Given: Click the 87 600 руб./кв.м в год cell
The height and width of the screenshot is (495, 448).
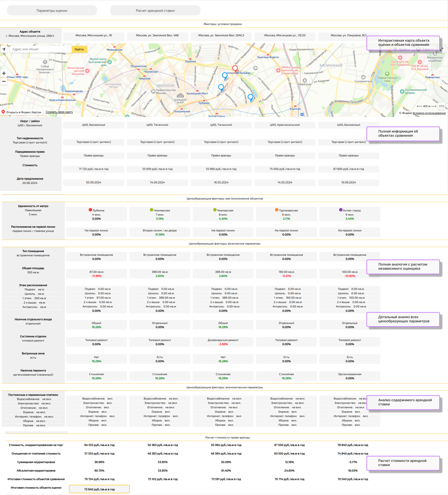Looking at the screenshot, I should pos(349,169).
